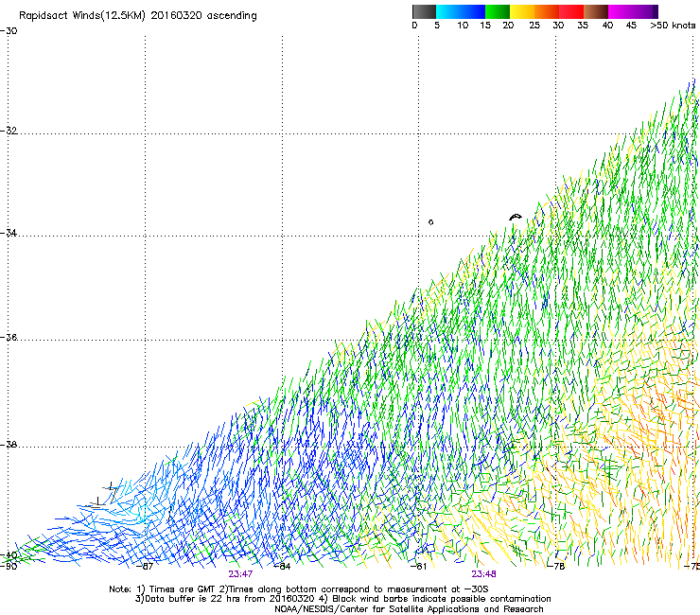Click the dark purple 45-50 knots legend segment
This screenshot has width=700, height=615.
point(645,11)
